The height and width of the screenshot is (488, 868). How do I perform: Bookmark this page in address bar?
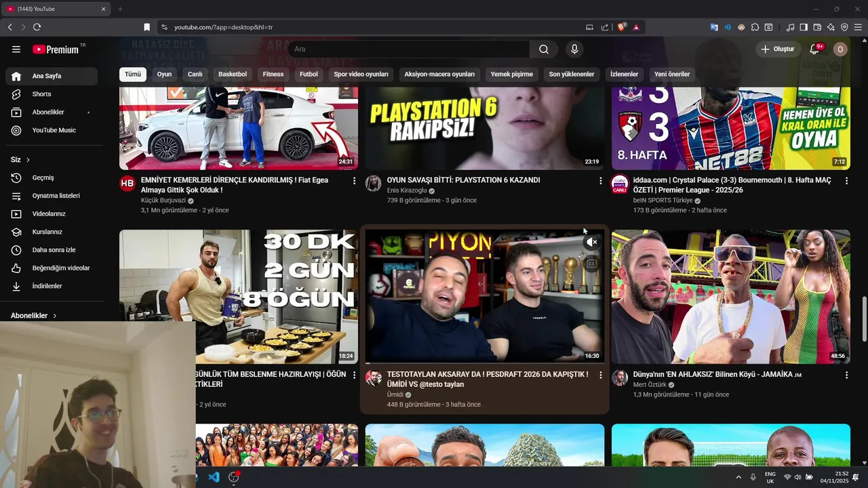[x=146, y=27]
